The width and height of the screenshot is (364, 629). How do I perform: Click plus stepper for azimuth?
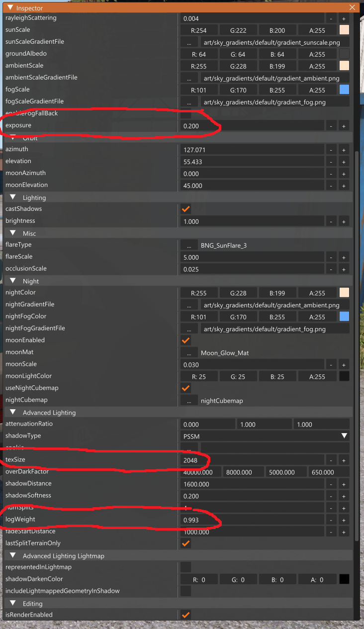tap(344, 150)
